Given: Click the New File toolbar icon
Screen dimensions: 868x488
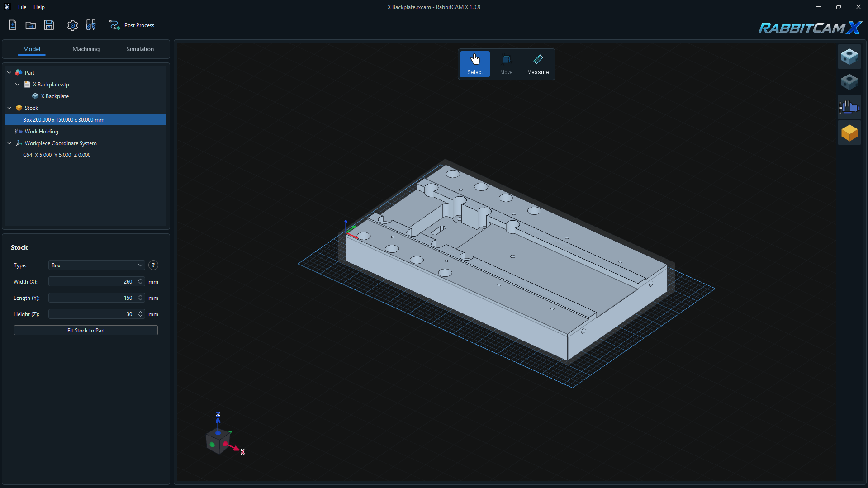Looking at the screenshot, I should point(13,25).
